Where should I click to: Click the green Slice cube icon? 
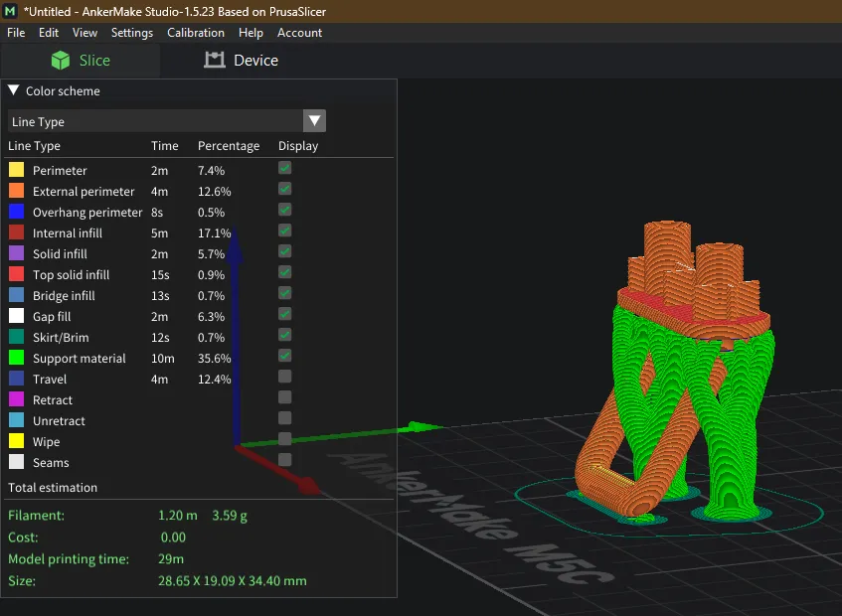[61, 60]
